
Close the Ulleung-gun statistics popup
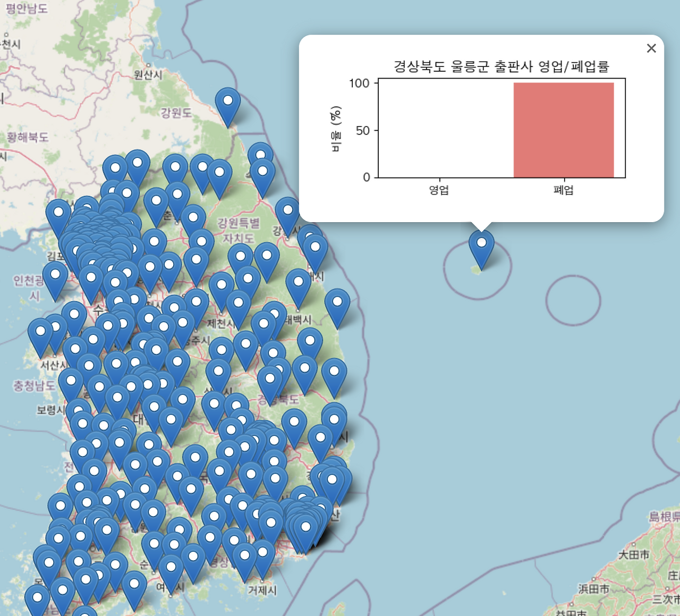click(651, 48)
